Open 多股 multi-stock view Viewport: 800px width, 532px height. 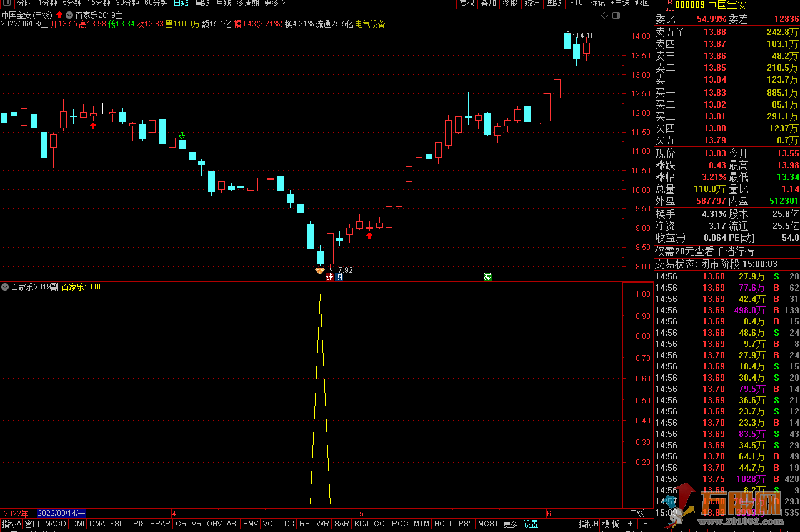coord(510,3)
